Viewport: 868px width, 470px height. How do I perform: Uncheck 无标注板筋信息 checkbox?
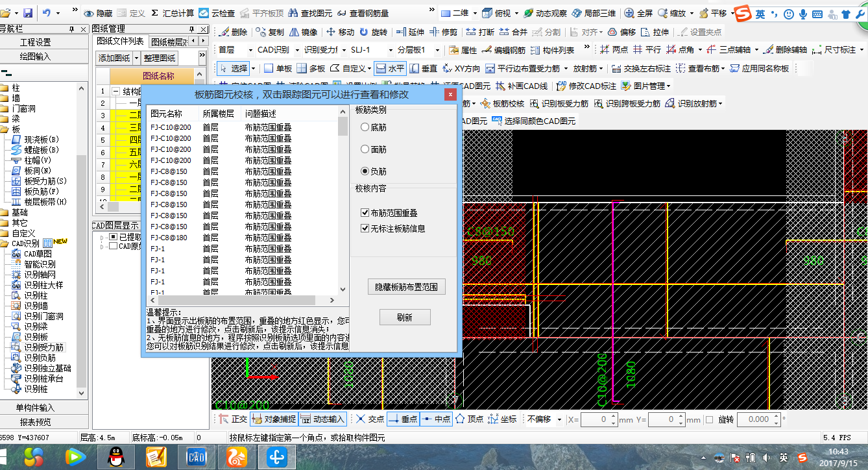(x=365, y=229)
